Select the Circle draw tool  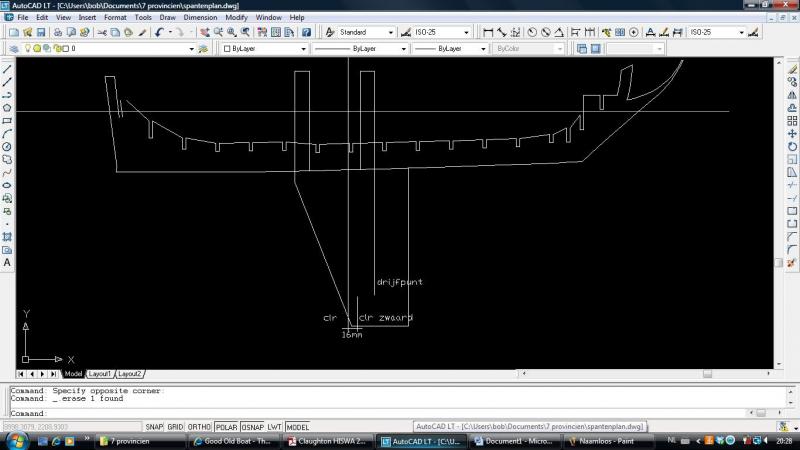coord(7,146)
